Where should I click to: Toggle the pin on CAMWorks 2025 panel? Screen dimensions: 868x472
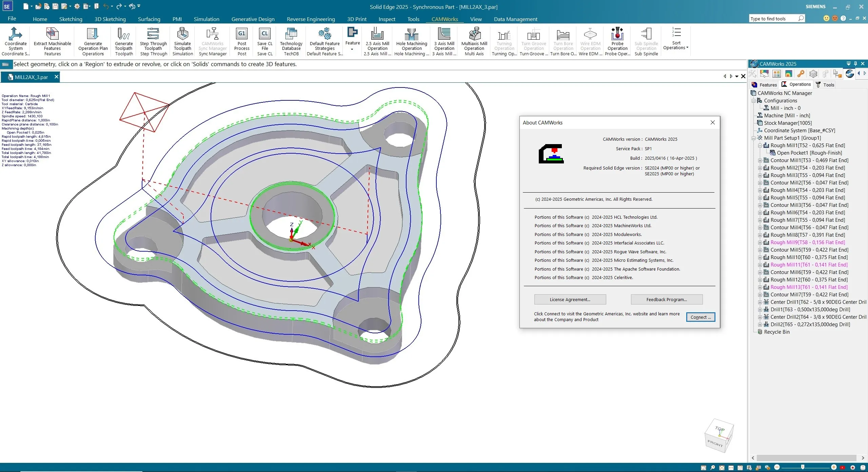(855, 64)
